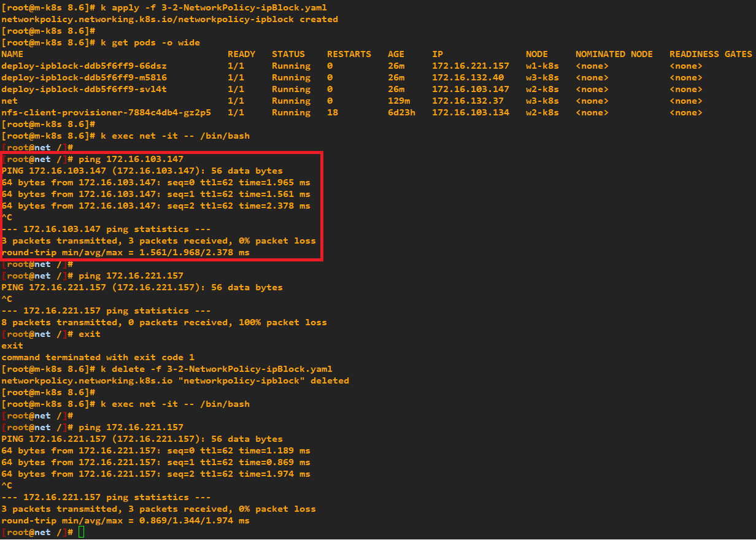The image size is (756, 540).
Task: Select pod name deploy-ipblock-ddb5f6ff9-svl4t
Action: coord(84,89)
